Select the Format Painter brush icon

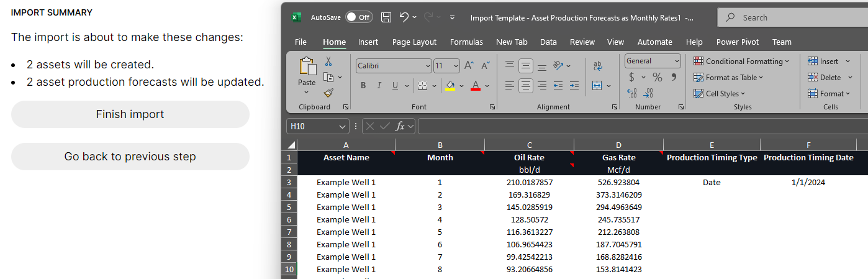point(328,93)
